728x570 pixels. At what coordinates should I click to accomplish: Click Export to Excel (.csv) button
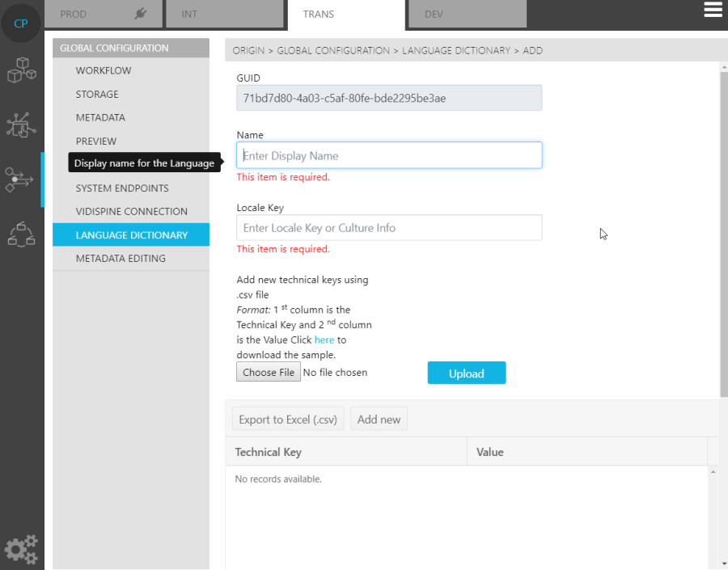click(x=288, y=420)
